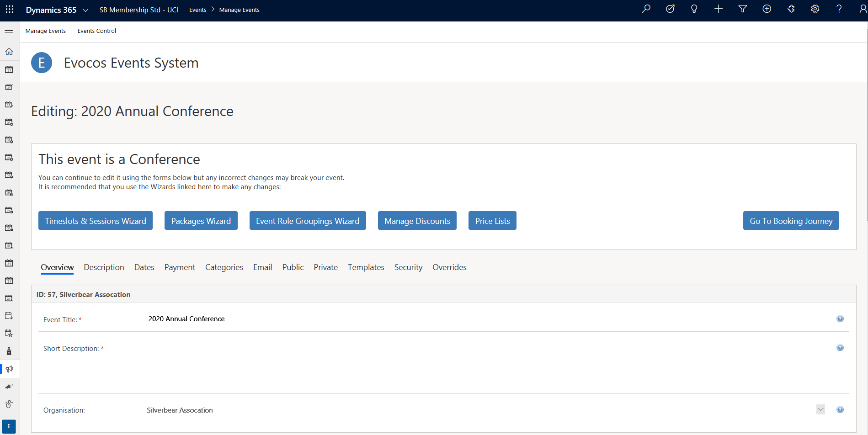868x435 pixels.
Task: Switch to the Payment tab
Action: click(x=180, y=267)
